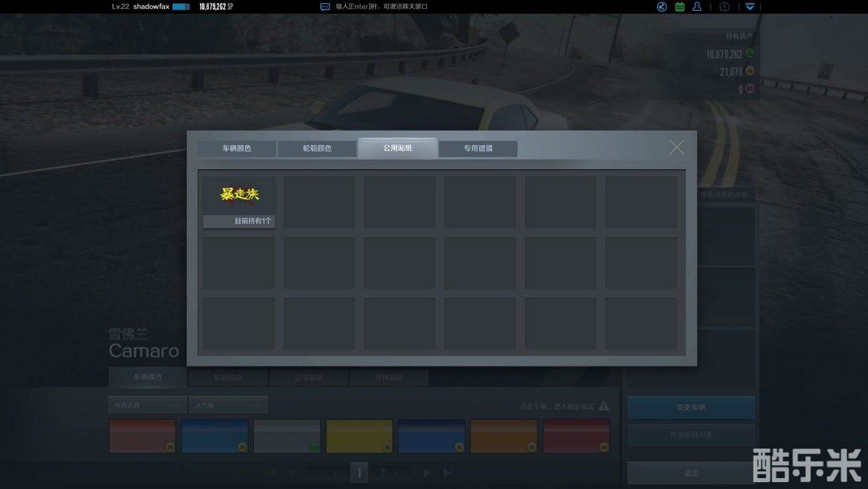Click the chat bubble icon
The width and height of the screenshot is (868, 489).
[x=325, y=7]
